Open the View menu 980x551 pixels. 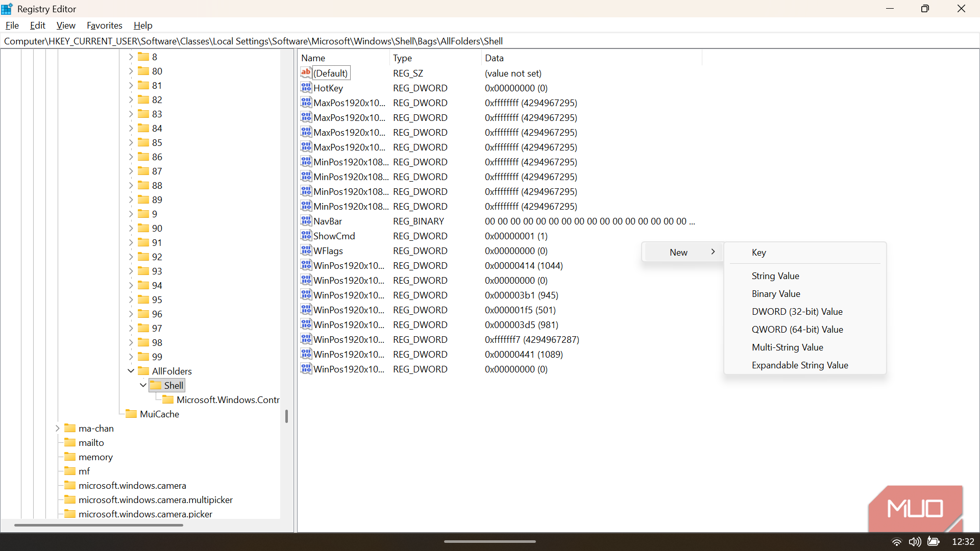point(66,26)
